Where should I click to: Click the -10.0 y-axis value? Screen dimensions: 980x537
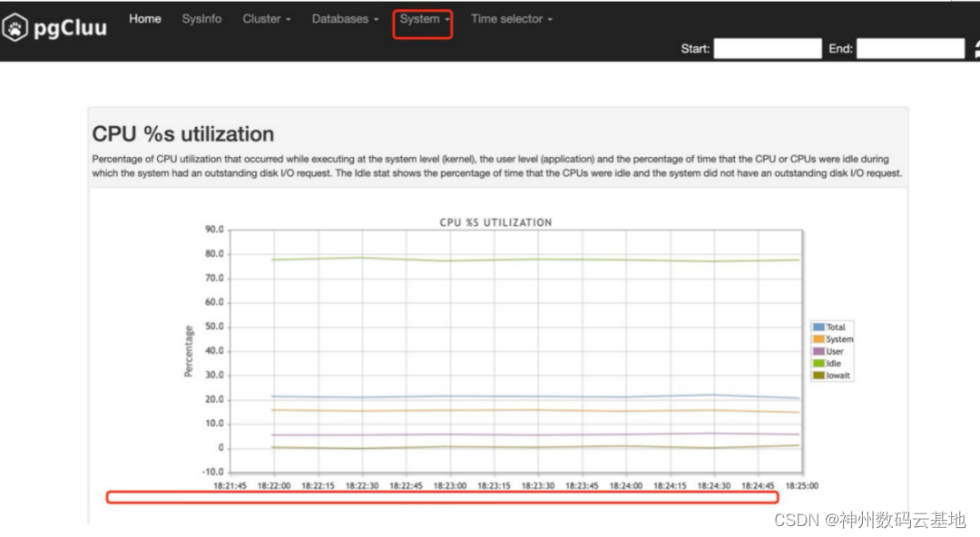212,472
